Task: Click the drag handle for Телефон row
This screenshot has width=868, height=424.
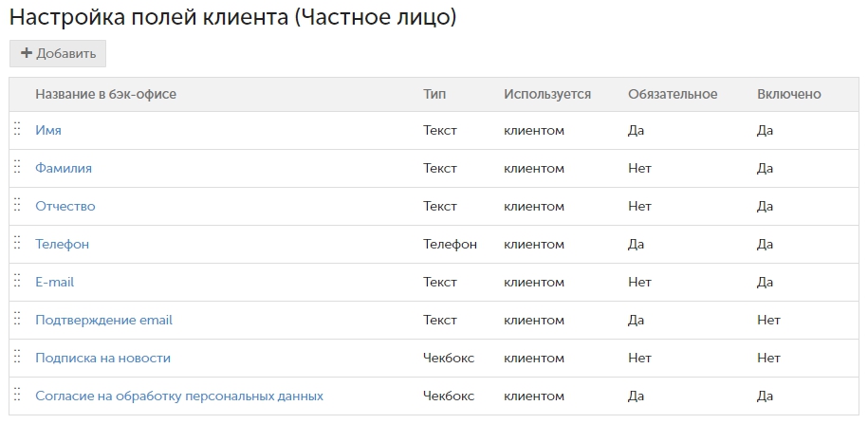Action: pos(17,242)
